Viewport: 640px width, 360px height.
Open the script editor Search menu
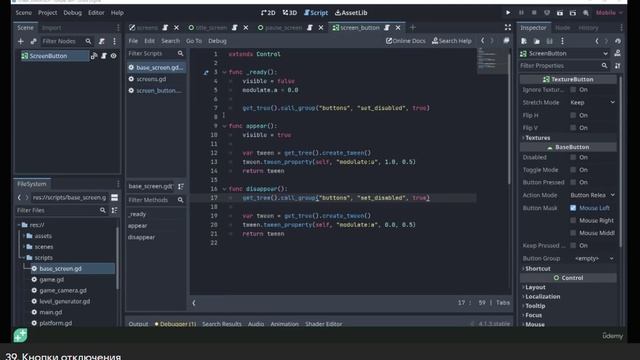click(170, 41)
